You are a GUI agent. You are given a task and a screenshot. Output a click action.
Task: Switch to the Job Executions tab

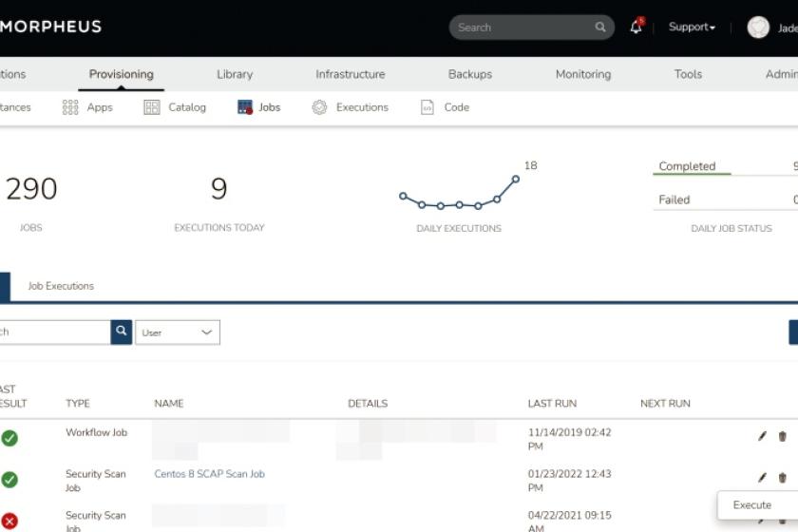[x=61, y=286]
